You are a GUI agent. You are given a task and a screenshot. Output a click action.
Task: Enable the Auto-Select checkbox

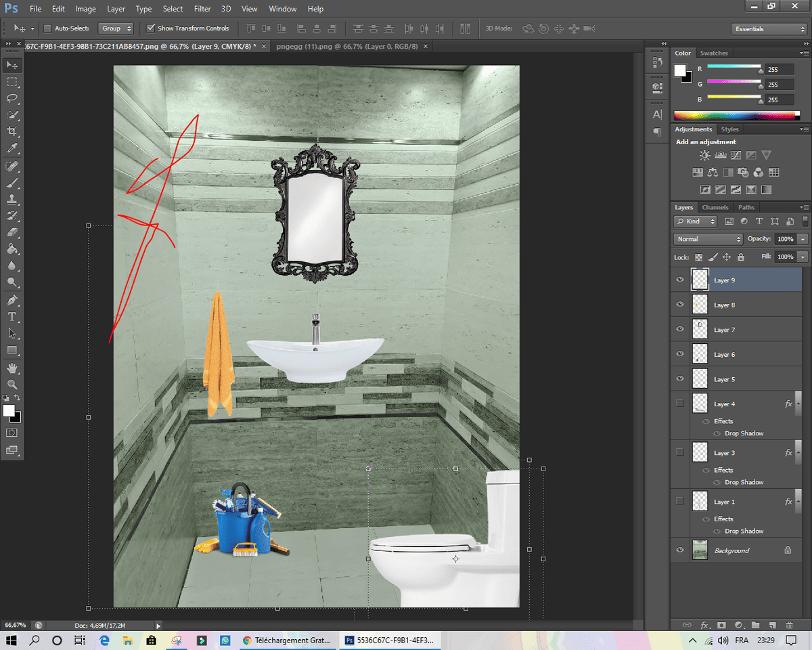pos(47,28)
